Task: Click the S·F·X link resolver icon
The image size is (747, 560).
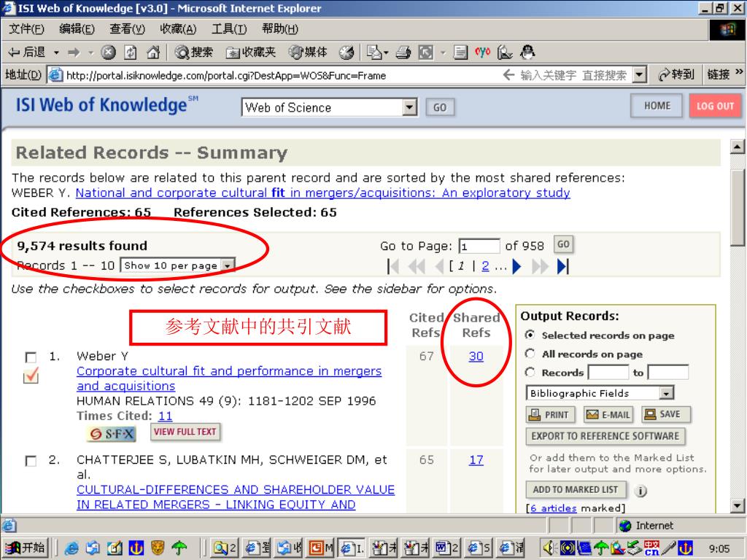Action: click(112, 433)
